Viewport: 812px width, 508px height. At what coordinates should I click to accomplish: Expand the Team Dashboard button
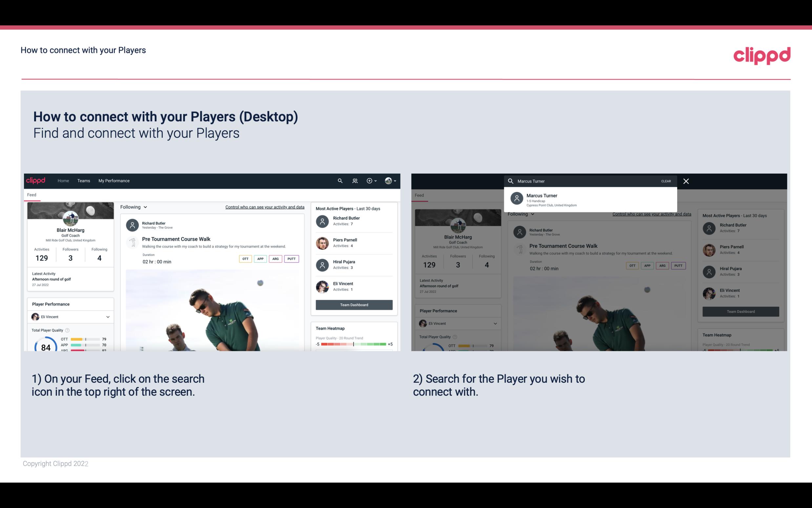[x=354, y=304]
